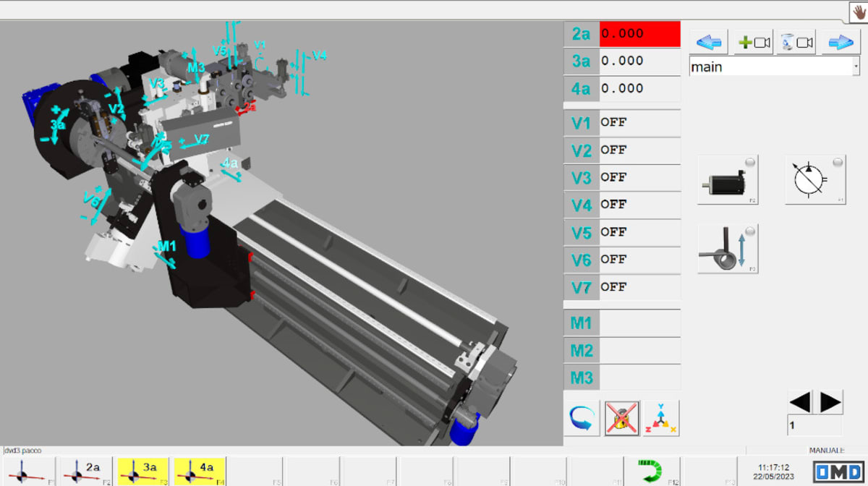Click the dvd3.pacco file name in status bar

point(23,450)
